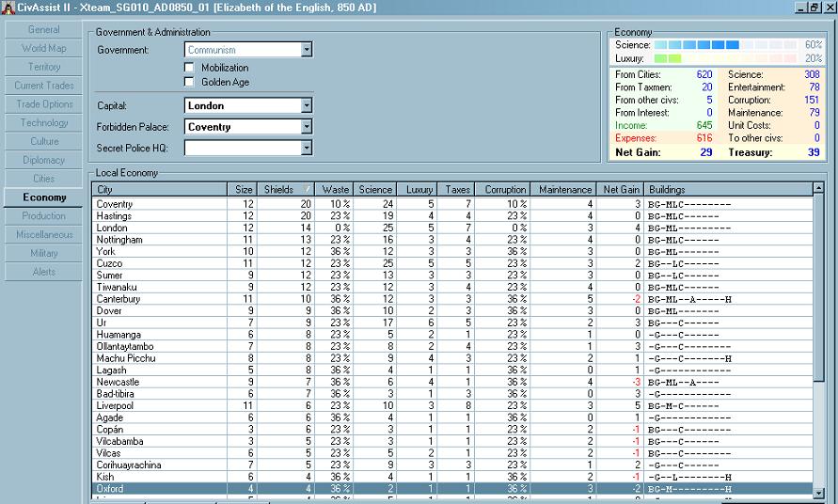
Task: Open the Culture tab
Action: point(44,142)
